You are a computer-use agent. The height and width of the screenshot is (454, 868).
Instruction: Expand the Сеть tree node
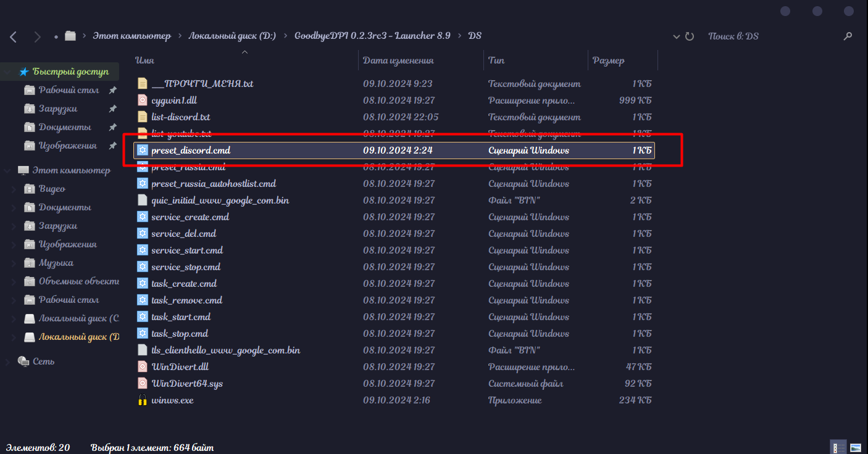7,361
